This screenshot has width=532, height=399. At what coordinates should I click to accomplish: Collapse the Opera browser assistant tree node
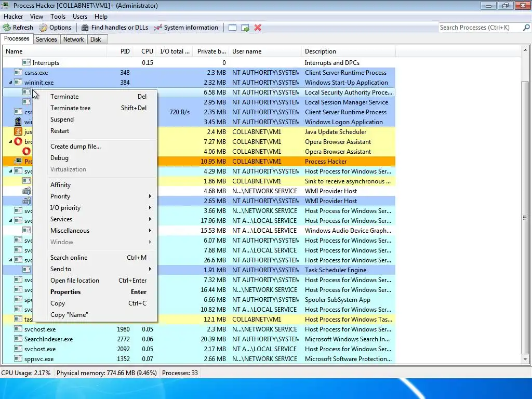[10, 141]
